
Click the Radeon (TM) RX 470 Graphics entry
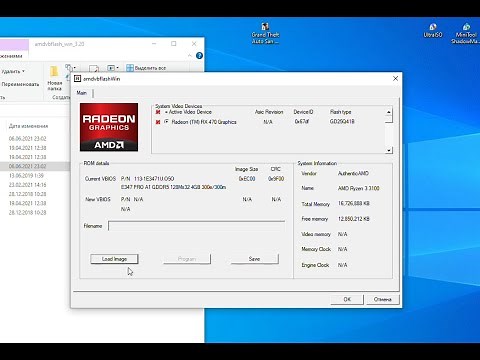pyautogui.click(x=204, y=122)
